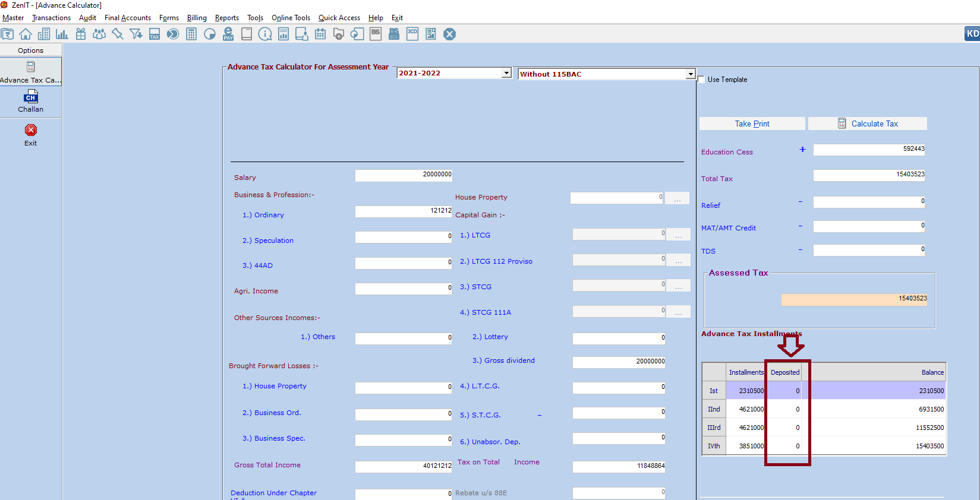Click the 3CD toolbar icon
This screenshot has width=980, height=500.
point(412,34)
